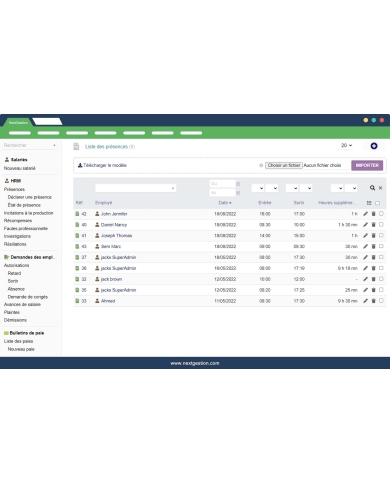Edit presence row 35 pencil icon
The image size is (390, 484).
[x=365, y=290]
